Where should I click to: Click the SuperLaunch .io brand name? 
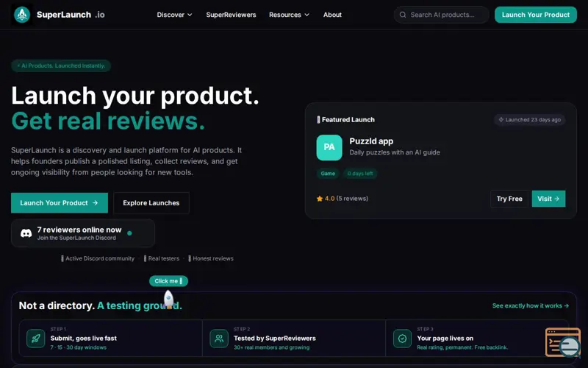tap(71, 15)
